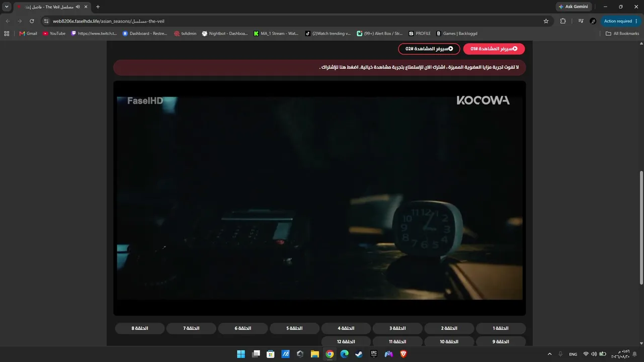Select episode 5 (الحلقة 5)
This screenshot has width=644, height=362.
click(294, 328)
